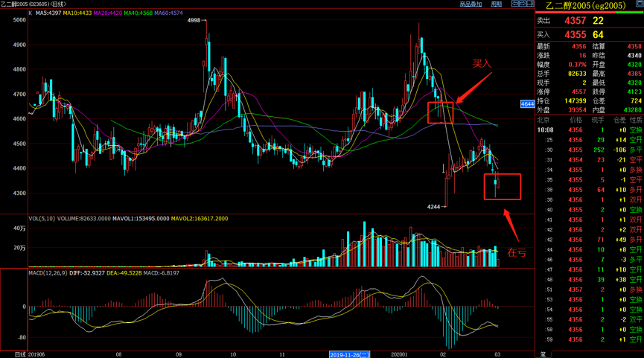Click the rightmost layout icon above the chart
This screenshot has height=358, width=644.
click(529, 4)
